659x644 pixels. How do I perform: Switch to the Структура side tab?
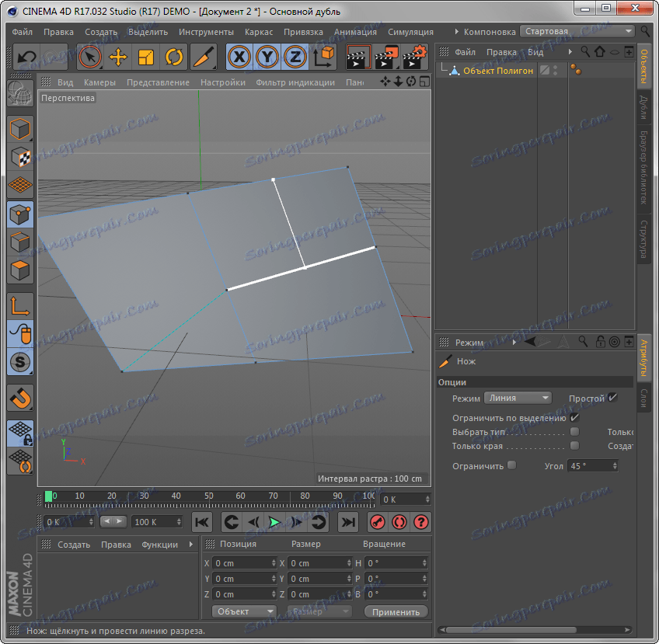[x=643, y=239]
